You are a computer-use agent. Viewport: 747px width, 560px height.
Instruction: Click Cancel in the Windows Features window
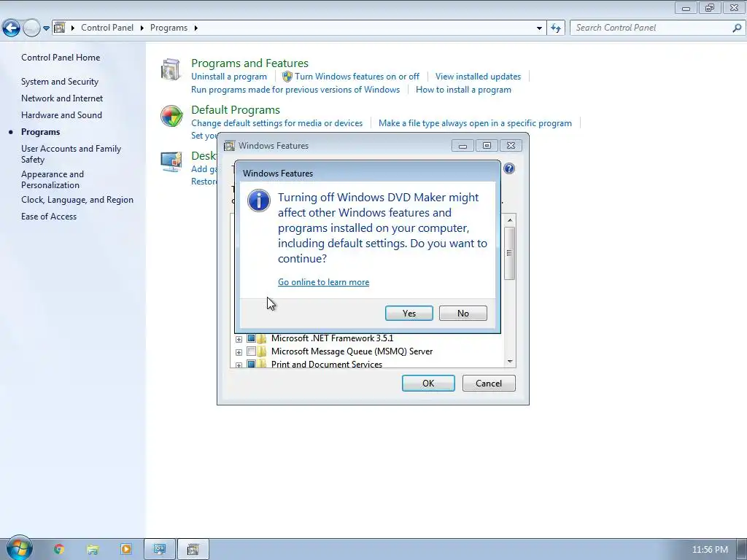(488, 384)
